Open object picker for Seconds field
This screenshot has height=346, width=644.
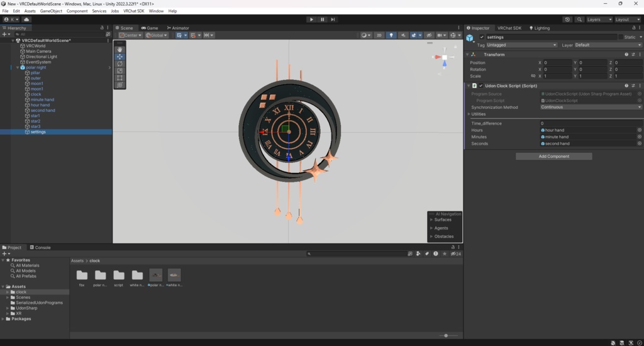(640, 143)
